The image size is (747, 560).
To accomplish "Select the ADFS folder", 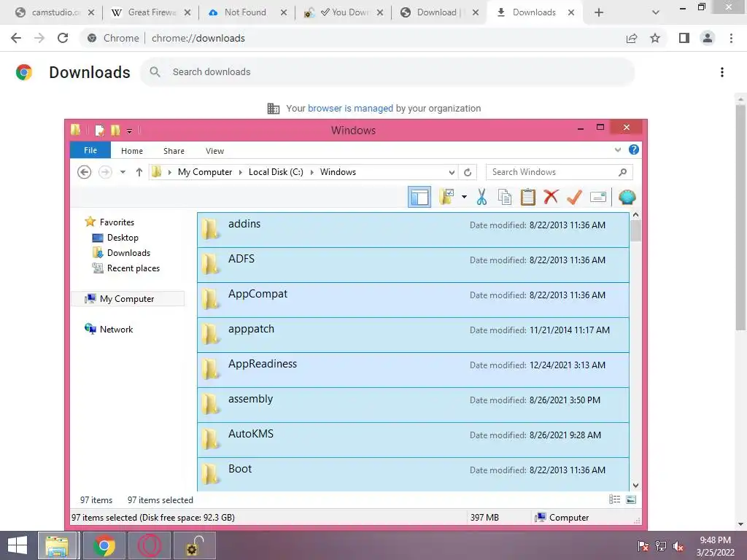I will coord(413,265).
